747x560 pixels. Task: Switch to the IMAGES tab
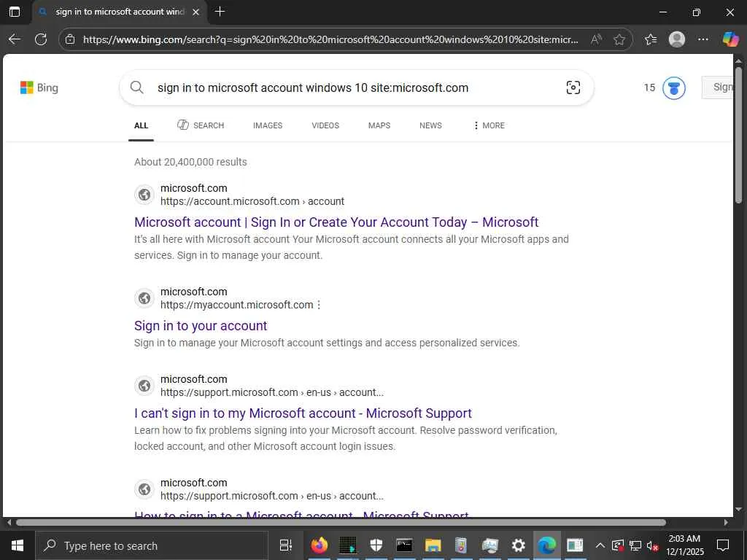click(x=268, y=125)
